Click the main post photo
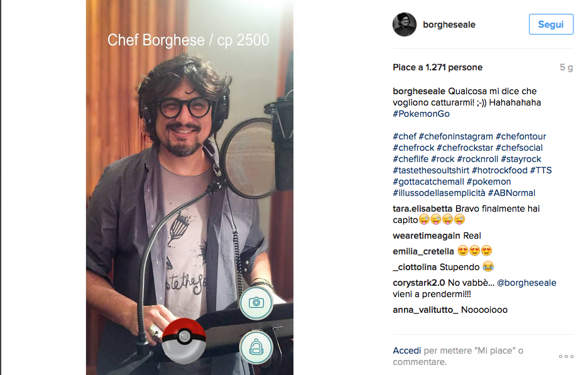This screenshot has width=588, height=375. (x=190, y=187)
